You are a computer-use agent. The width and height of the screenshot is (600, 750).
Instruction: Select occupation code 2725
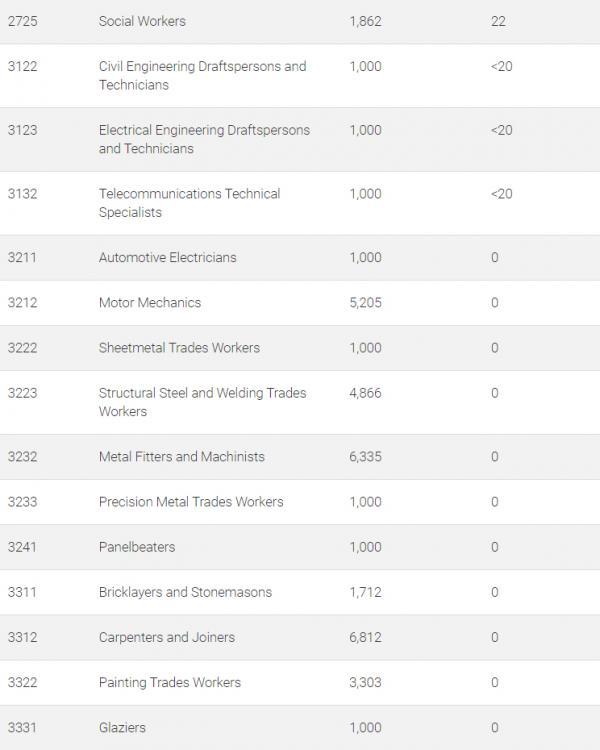point(22,21)
